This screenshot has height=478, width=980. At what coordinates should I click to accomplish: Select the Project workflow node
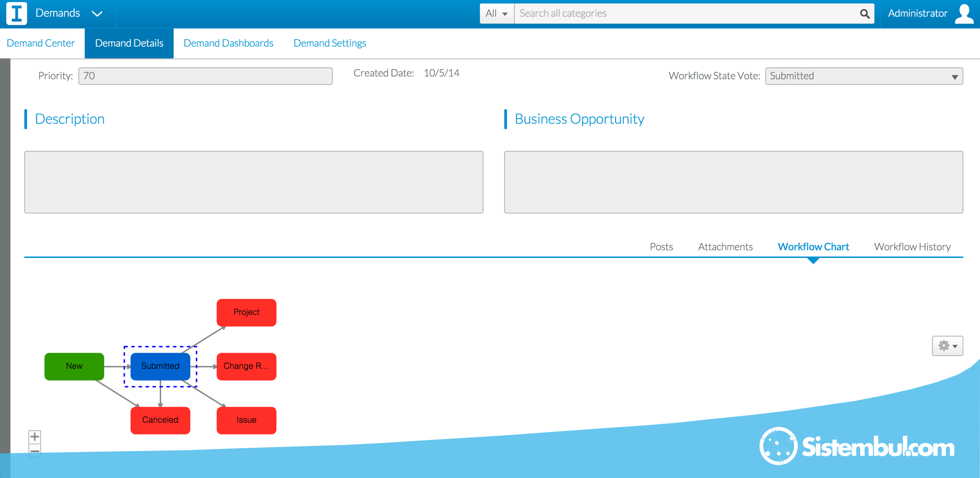tap(246, 313)
